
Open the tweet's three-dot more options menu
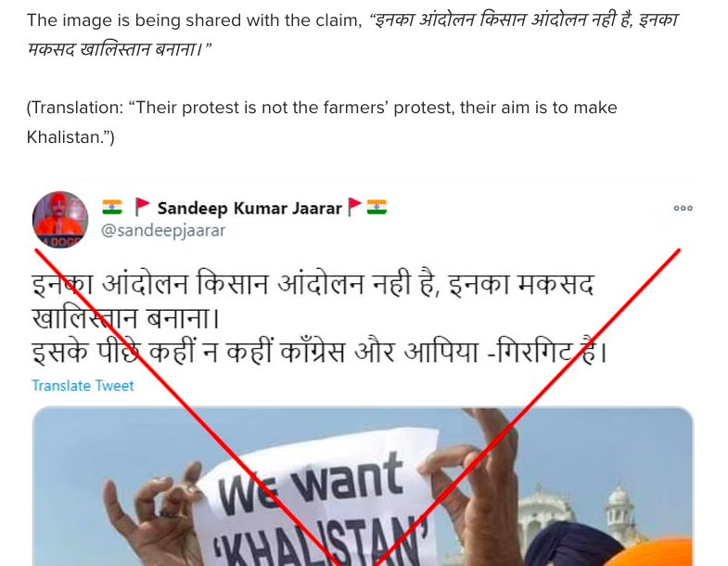click(683, 208)
